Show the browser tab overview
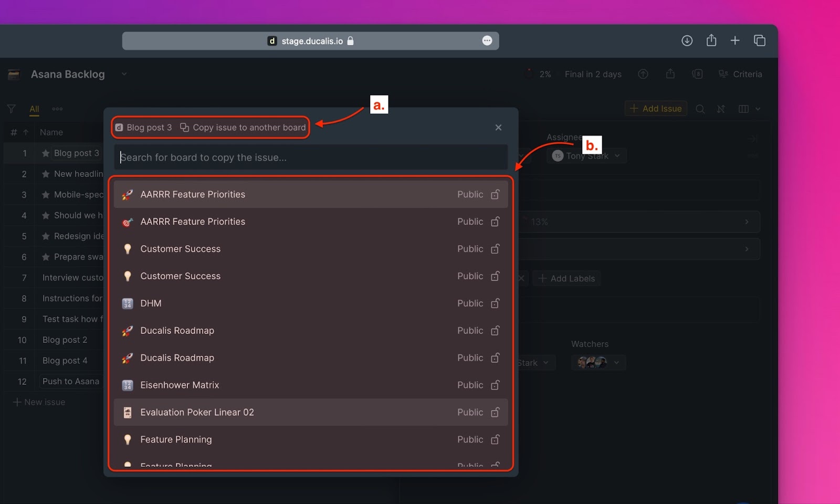The height and width of the screenshot is (504, 840). pos(759,40)
